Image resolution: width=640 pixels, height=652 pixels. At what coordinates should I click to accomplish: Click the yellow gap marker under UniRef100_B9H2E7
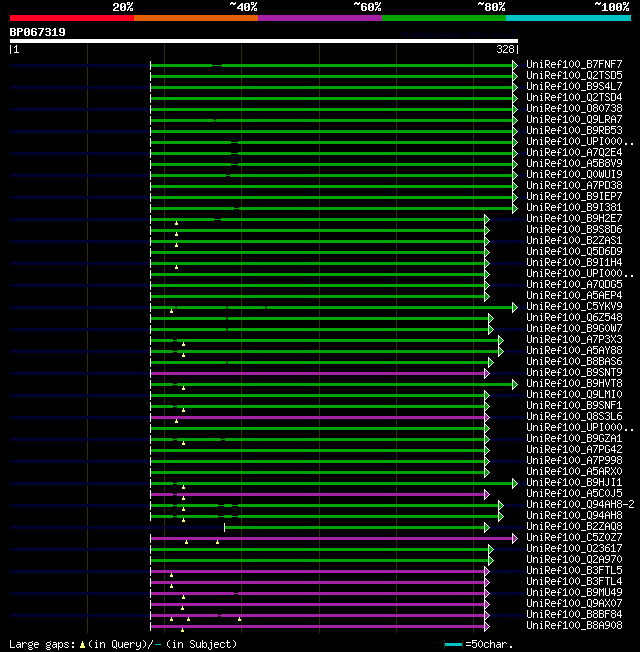click(176, 223)
